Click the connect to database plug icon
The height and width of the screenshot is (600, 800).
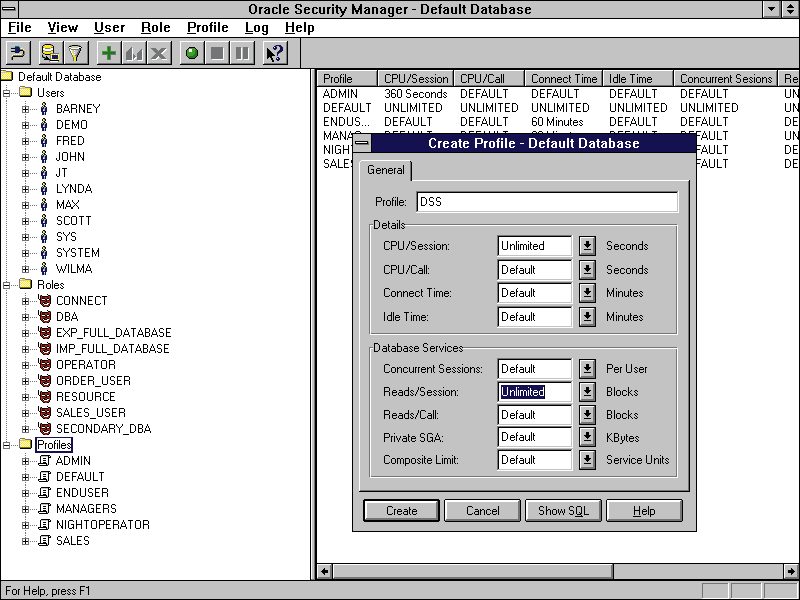(x=18, y=53)
